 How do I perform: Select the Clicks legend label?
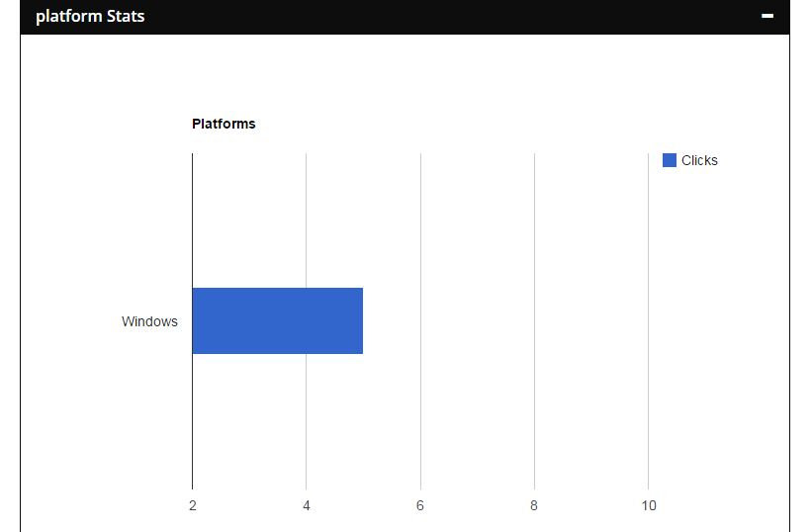tap(699, 160)
